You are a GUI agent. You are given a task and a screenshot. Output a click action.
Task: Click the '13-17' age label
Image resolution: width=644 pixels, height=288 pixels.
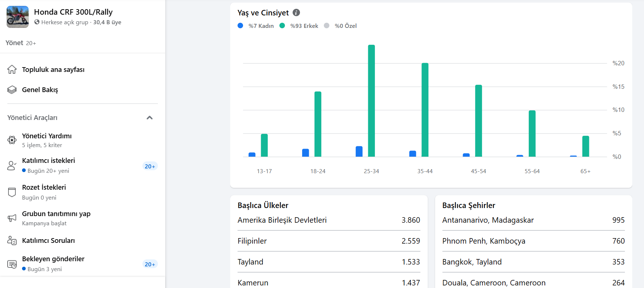264,171
